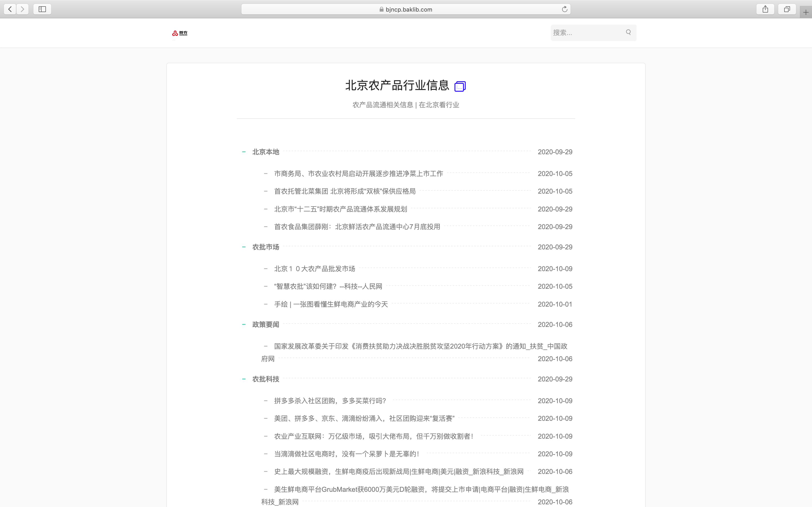Click the Safari back arrow button

point(10,9)
